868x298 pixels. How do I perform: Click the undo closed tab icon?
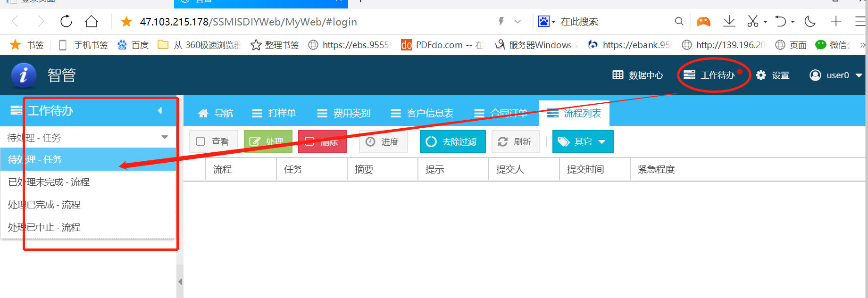click(x=781, y=21)
